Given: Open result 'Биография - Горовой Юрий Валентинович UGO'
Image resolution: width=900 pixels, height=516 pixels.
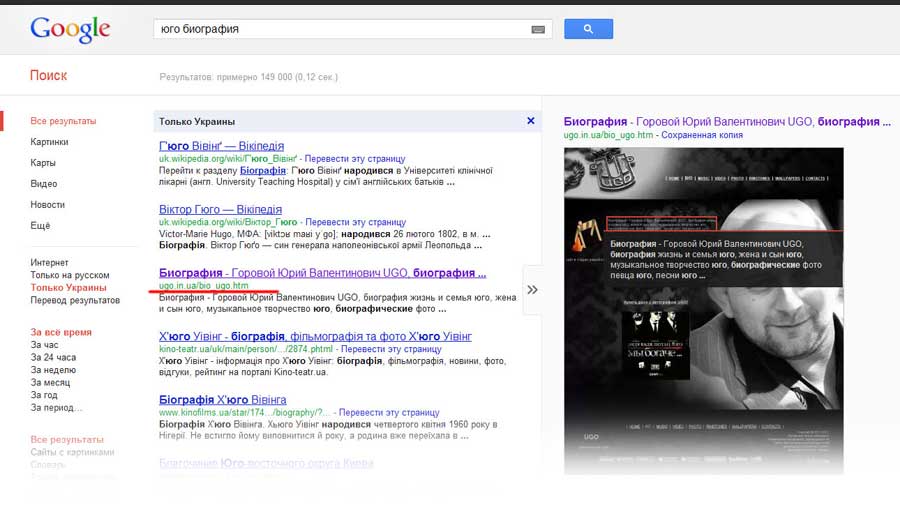Looking at the screenshot, I should pos(323,273).
